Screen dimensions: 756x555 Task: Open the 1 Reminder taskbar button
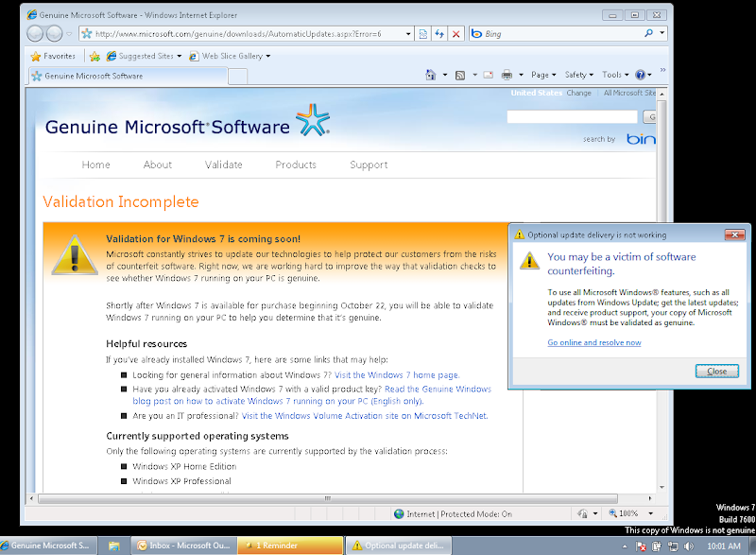[290, 546]
